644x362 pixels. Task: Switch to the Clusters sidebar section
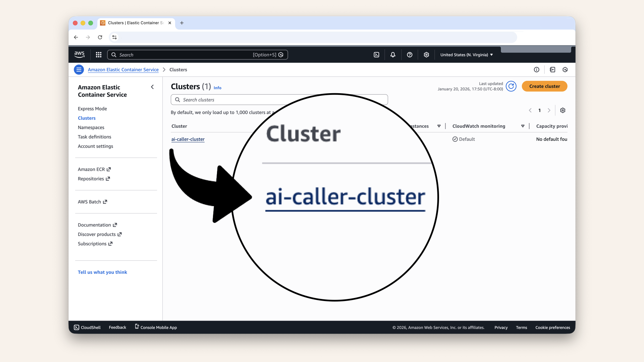pos(87,118)
